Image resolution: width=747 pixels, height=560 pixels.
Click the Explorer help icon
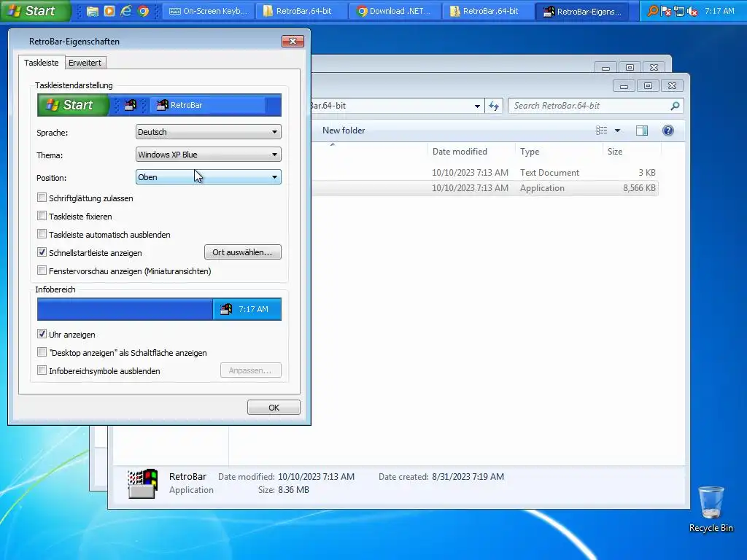click(x=668, y=131)
